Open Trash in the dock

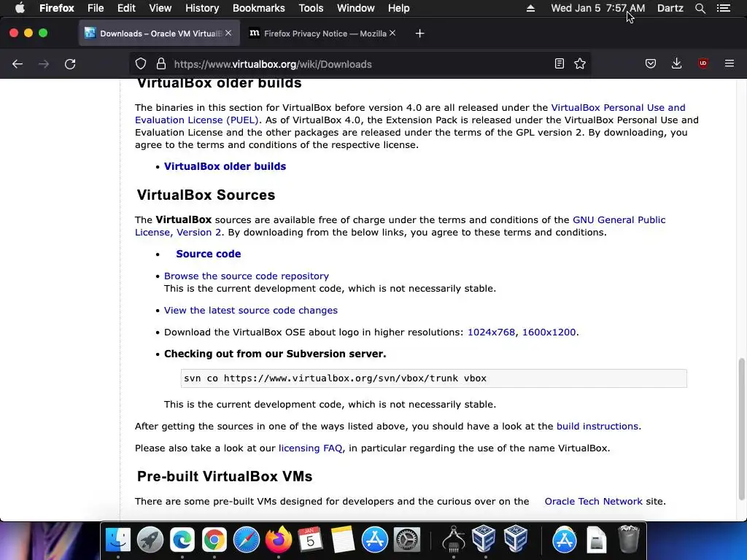pos(628,539)
